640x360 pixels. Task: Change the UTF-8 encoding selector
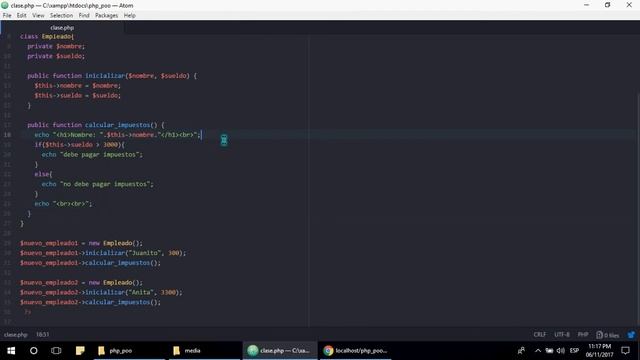click(562, 335)
